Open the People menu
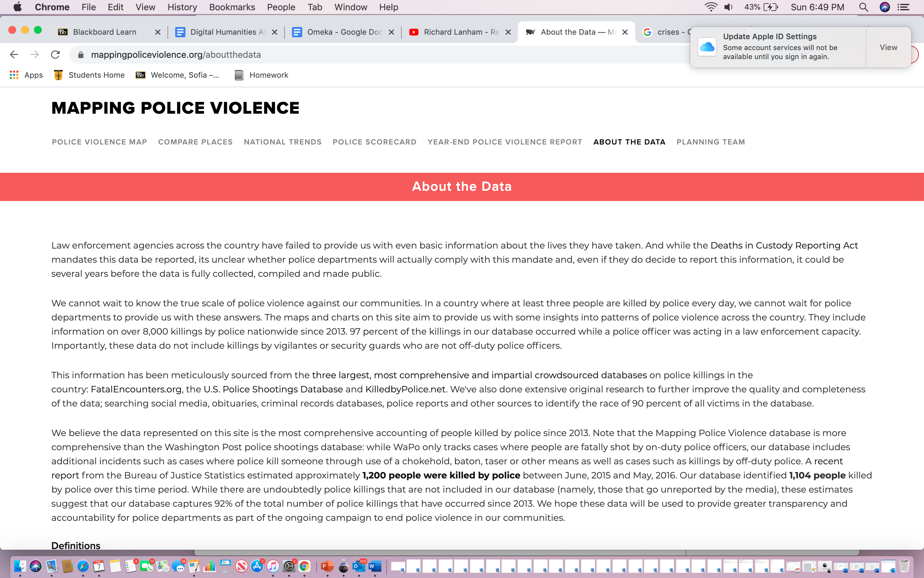 (281, 7)
